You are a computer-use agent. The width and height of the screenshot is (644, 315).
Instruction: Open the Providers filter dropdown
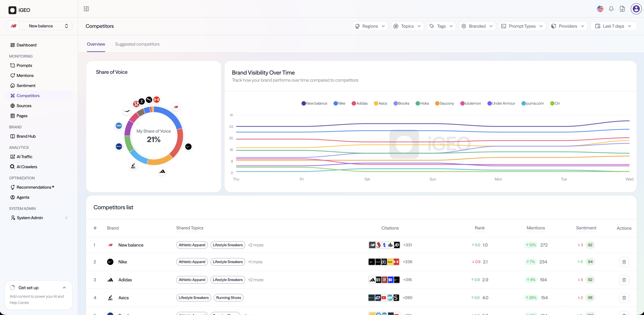(x=568, y=26)
